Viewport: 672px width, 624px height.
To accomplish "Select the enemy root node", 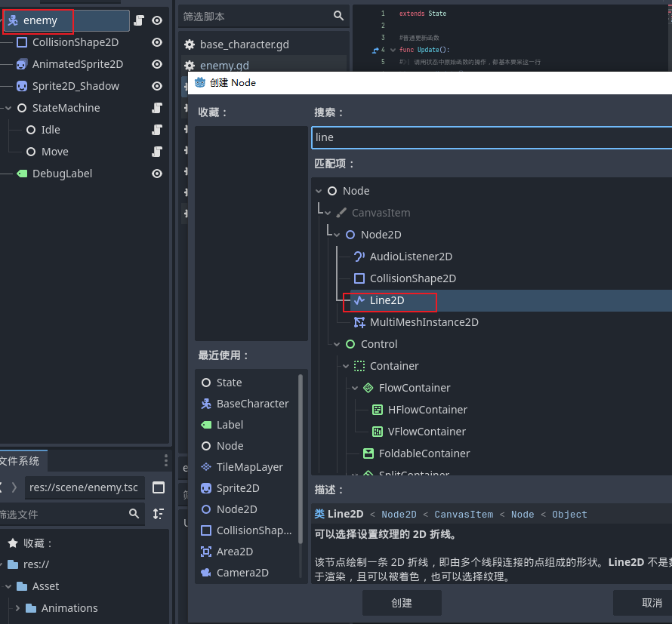I will click(66, 20).
